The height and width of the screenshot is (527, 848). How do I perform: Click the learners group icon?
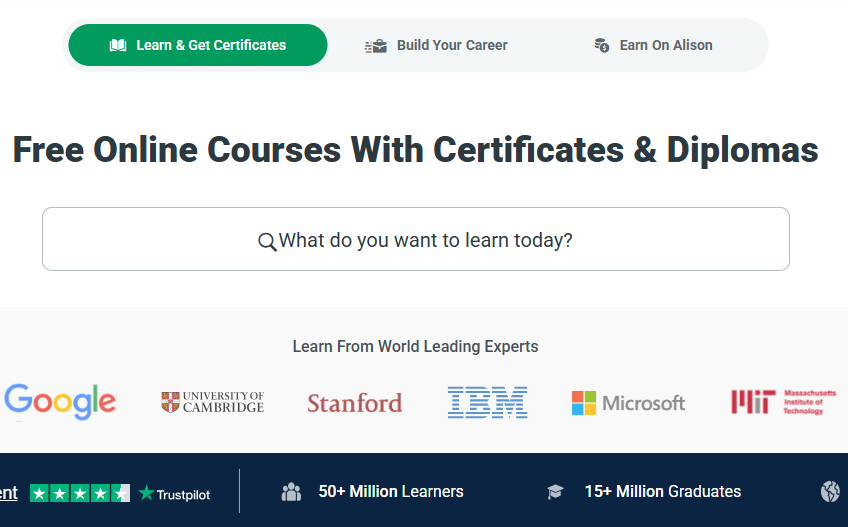[291, 491]
